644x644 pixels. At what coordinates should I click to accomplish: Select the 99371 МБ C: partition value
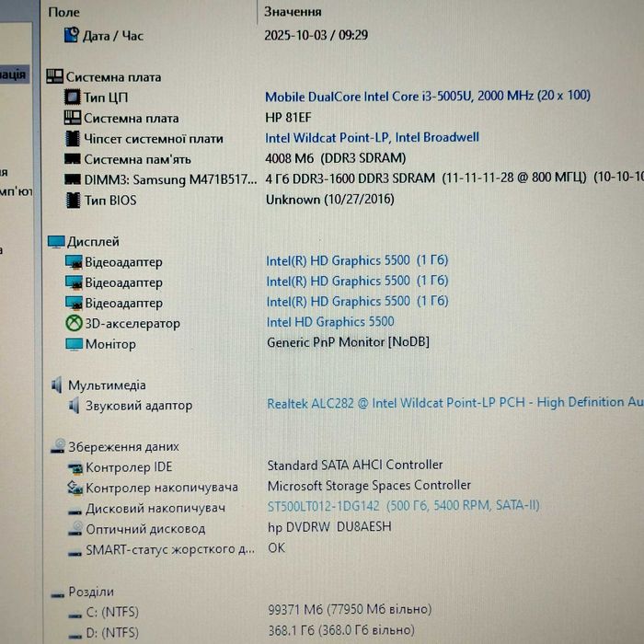click(350, 609)
